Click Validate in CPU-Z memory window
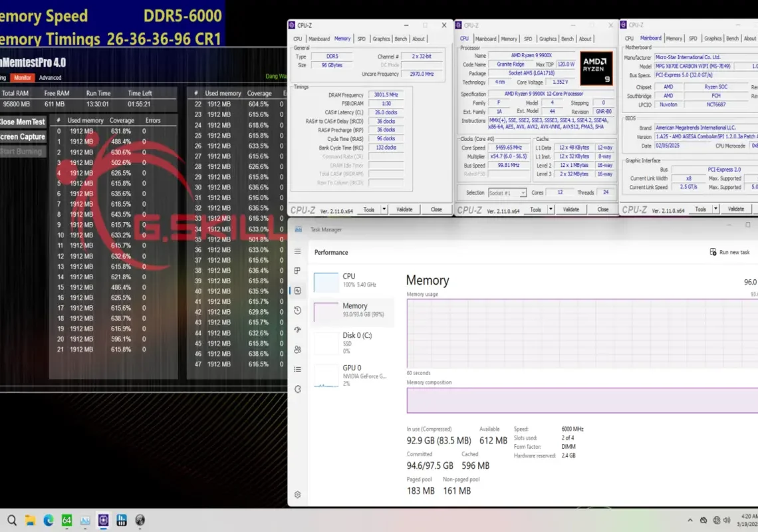Screen dimensions: 758x532 point(405,209)
